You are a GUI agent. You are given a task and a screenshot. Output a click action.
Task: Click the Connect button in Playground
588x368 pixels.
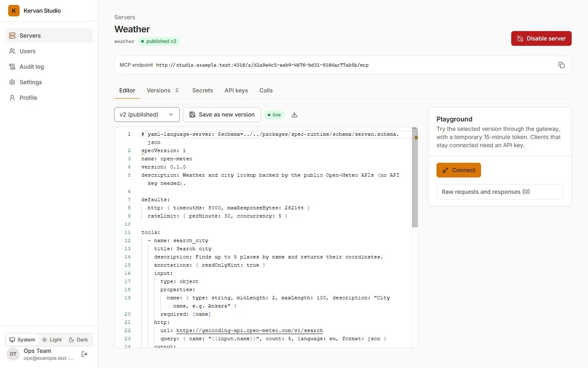coord(459,170)
